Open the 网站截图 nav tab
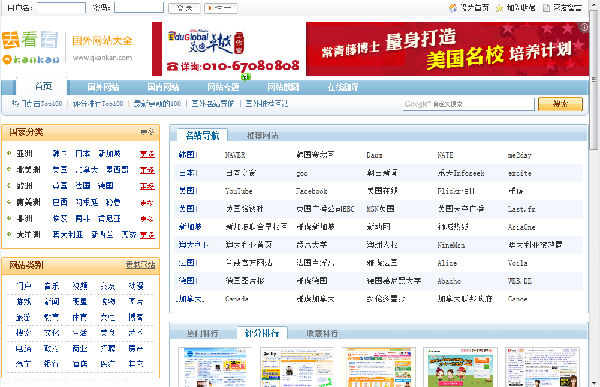This screenshot has width=600, height=387. (x=283, y=87)
